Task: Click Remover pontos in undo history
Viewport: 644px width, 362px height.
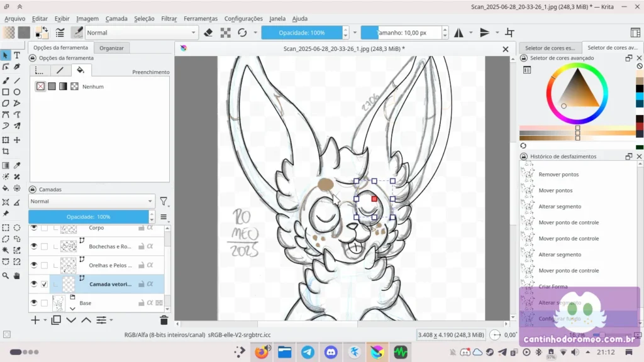Action: pos(558,175)
